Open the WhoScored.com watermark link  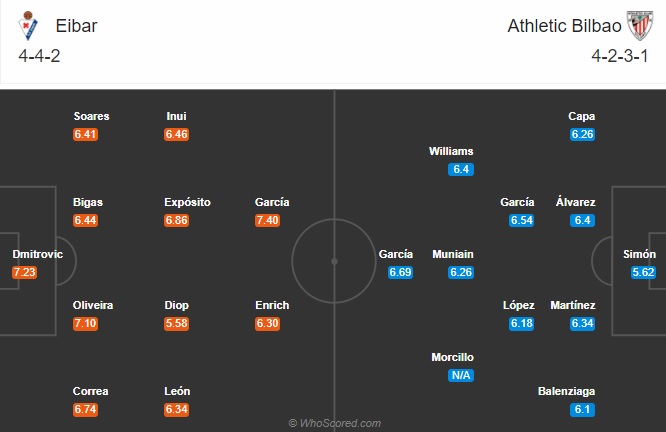[335, 423]
